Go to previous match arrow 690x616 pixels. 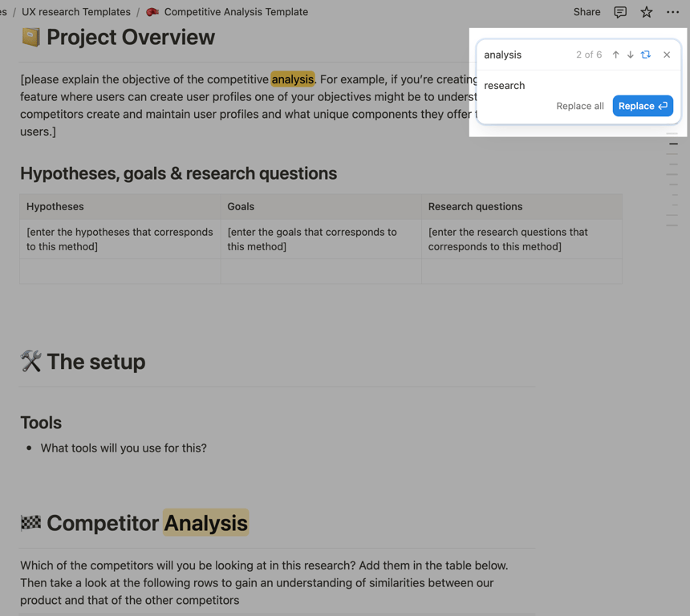615,55
